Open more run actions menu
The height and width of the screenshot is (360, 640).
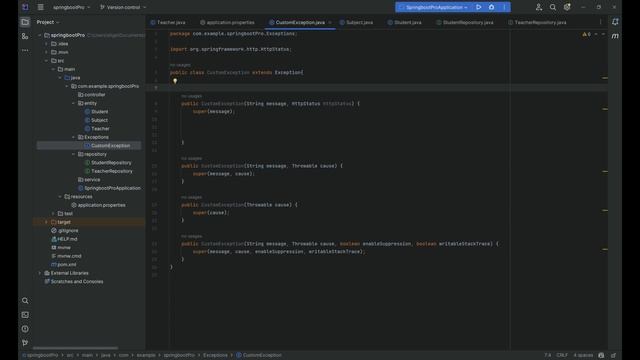(504, 7)
